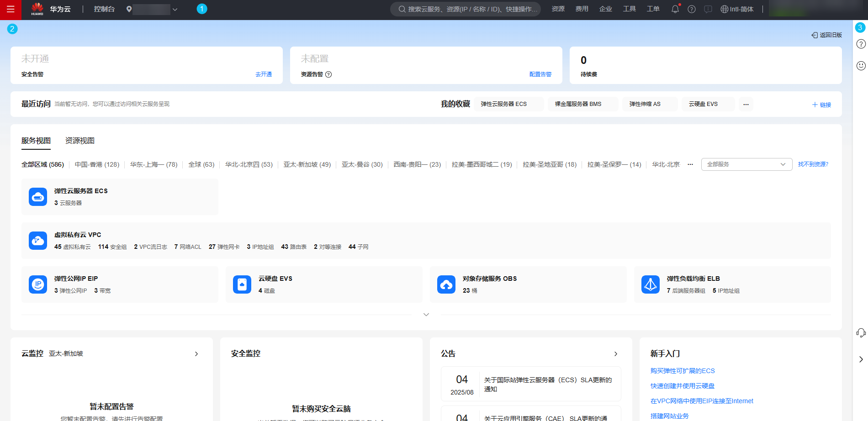Click 返回旧版 to return to old version
This screenshot has height=421, width=868.
click(x=826, y=35)
